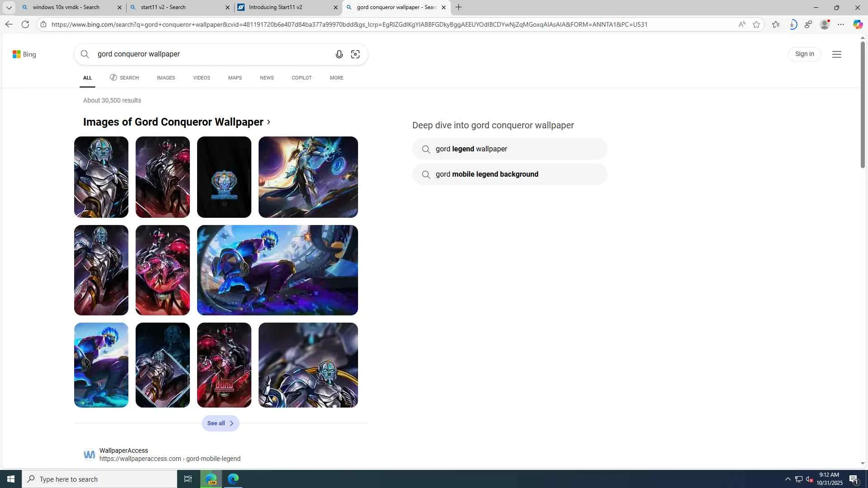Image resolution: width=868 pixels, height=488 pixels.
Task: Add page to favorites star icon
Action: tap(756, 24)
